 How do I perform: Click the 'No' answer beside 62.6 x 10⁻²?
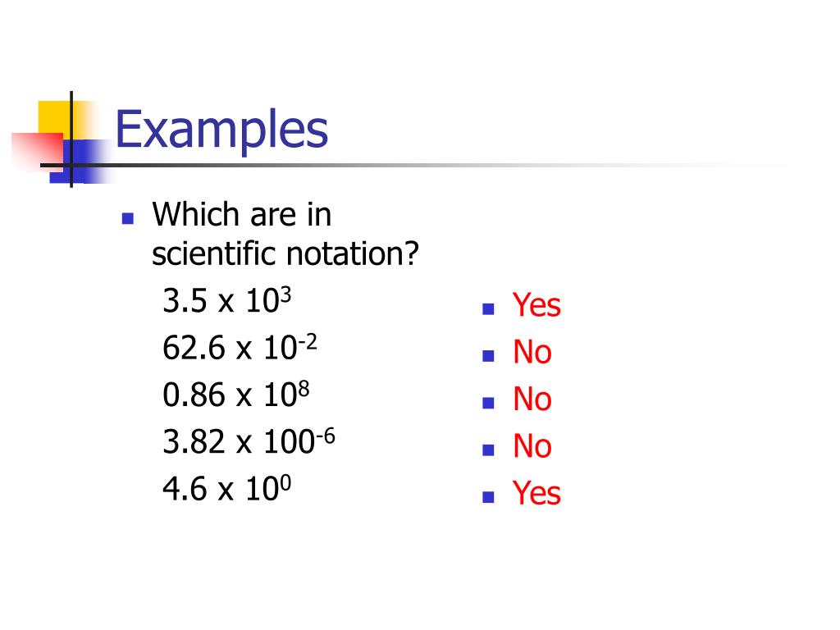pyautogui.click(x=532, y=352)
